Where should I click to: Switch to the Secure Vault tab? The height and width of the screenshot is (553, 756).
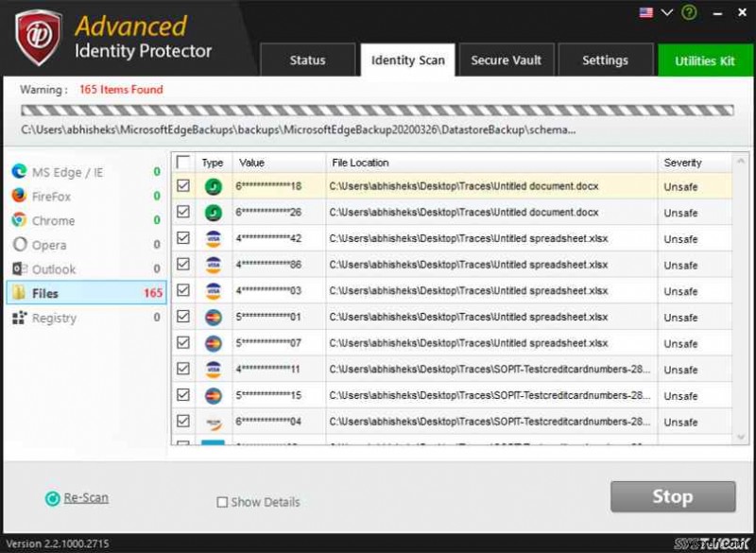[507, 60]
